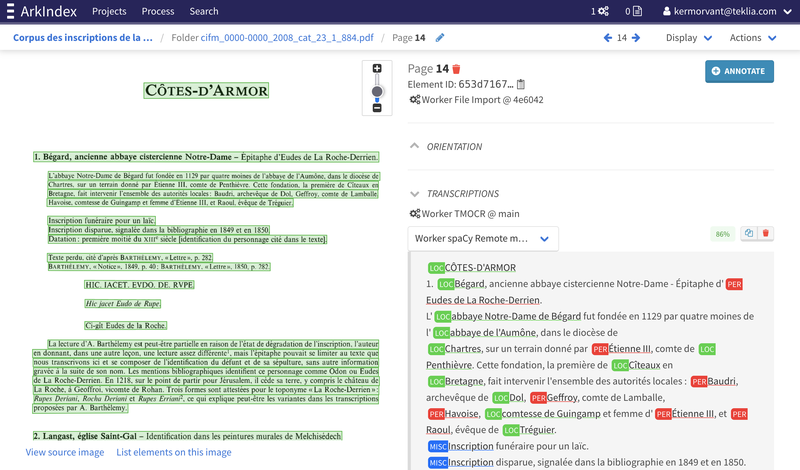
Task: Open the Actions dropdown
Action: click(x=753, y=38)
